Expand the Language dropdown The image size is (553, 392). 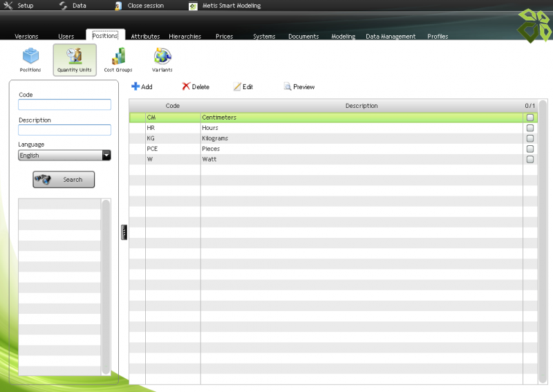coord(106,156)
